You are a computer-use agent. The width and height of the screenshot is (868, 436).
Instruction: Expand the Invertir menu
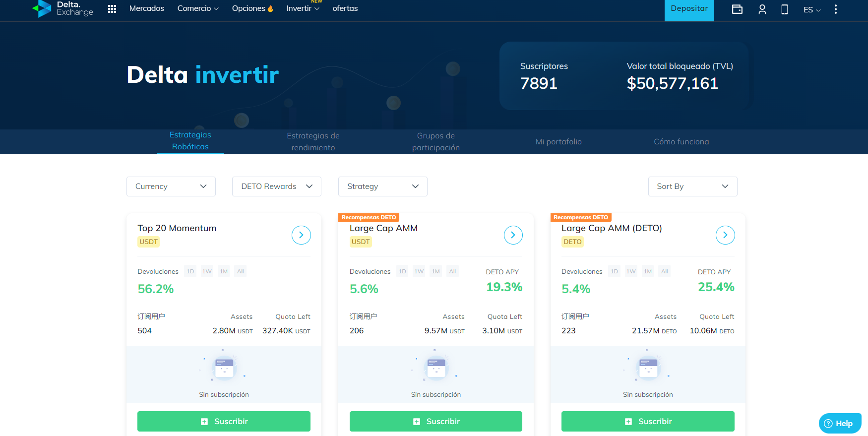[x=303, y=8]
